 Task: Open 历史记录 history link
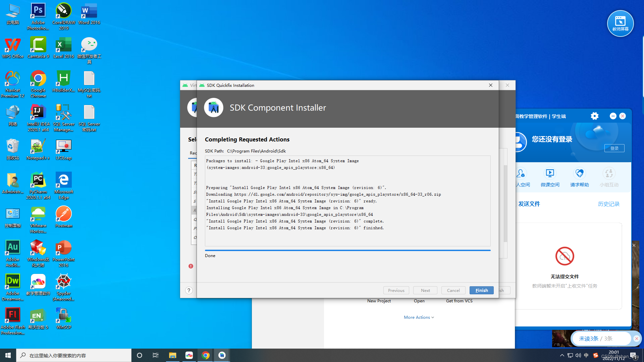(x=608, y=204)
